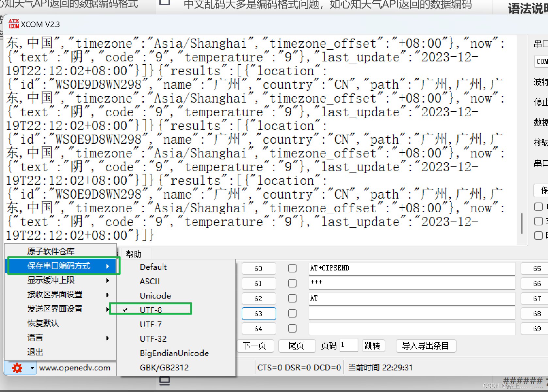Toggle checkbox next to AT+CIPSEND

click(292, 268)
